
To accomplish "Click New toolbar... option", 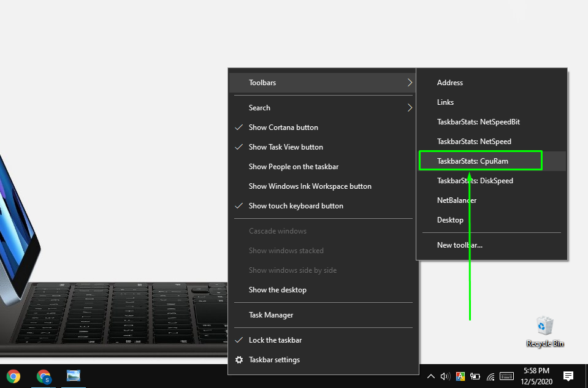I will [x=459, y=245].
